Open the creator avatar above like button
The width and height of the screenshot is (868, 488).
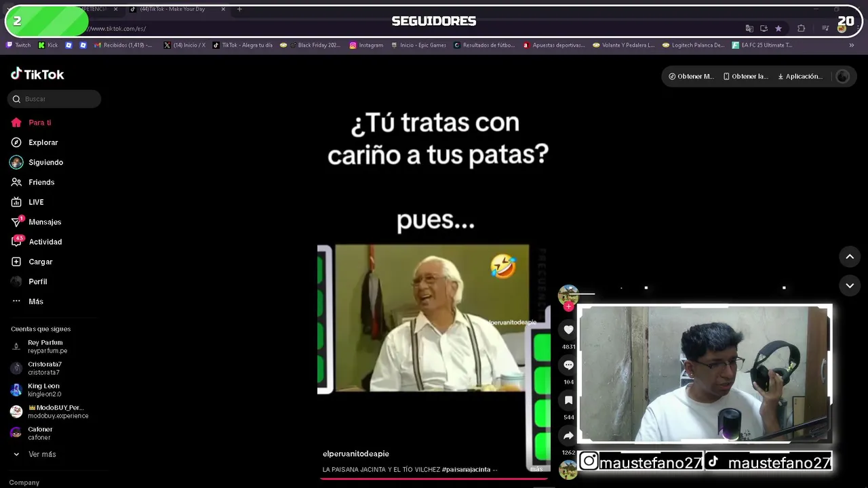coord(568,295)
